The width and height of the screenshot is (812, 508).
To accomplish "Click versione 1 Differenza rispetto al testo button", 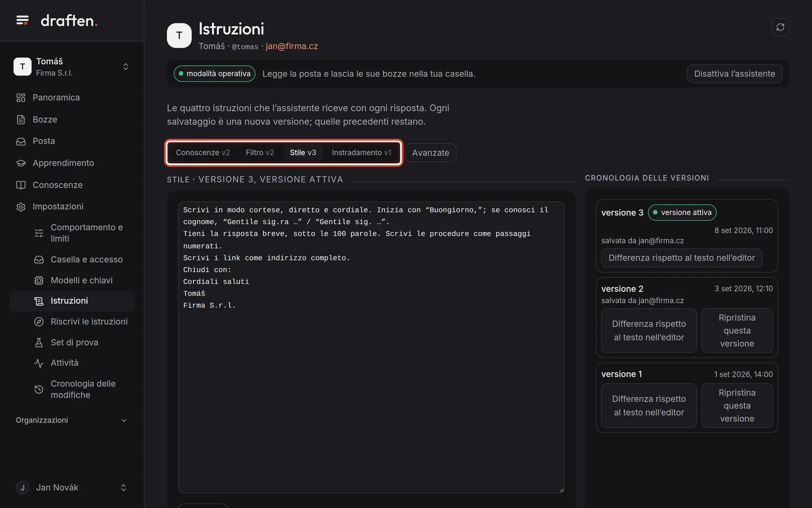I will [649, 406].
